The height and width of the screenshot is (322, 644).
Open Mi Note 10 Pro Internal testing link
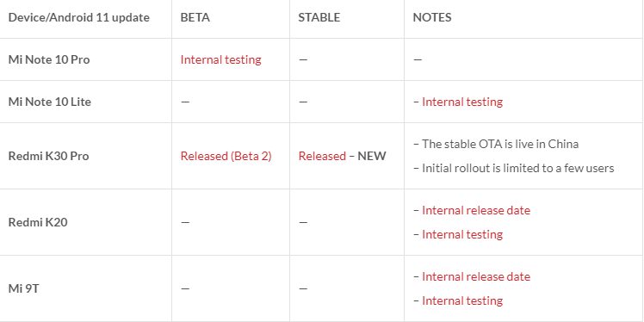[x=221, y=59]
